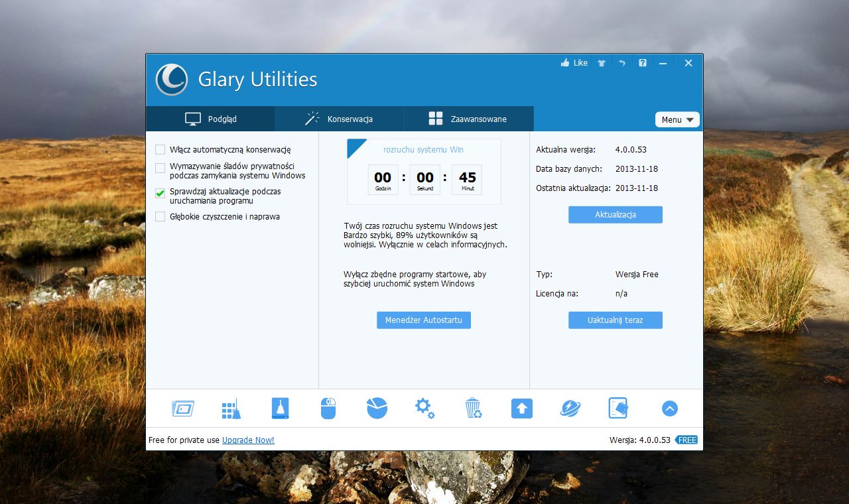Open the File Shredder document-eraser icon
Screen dimensions: 849x504
(619, 409)
